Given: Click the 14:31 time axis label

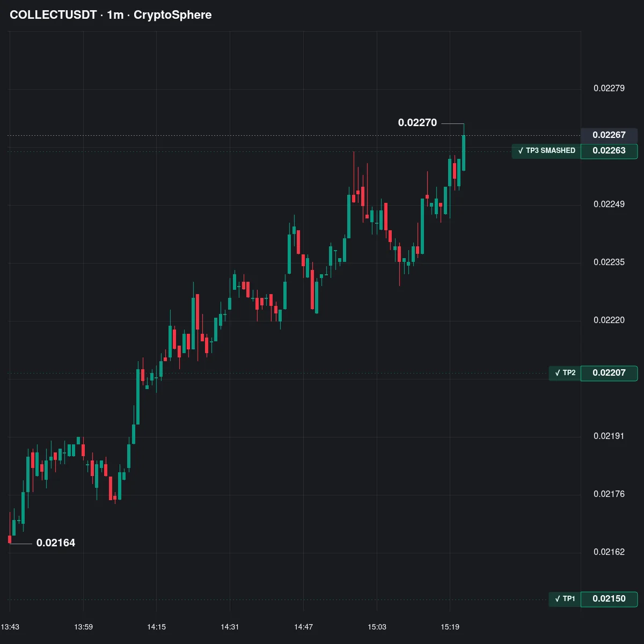Looking at the screenshot, I should [x=230, y=627].
